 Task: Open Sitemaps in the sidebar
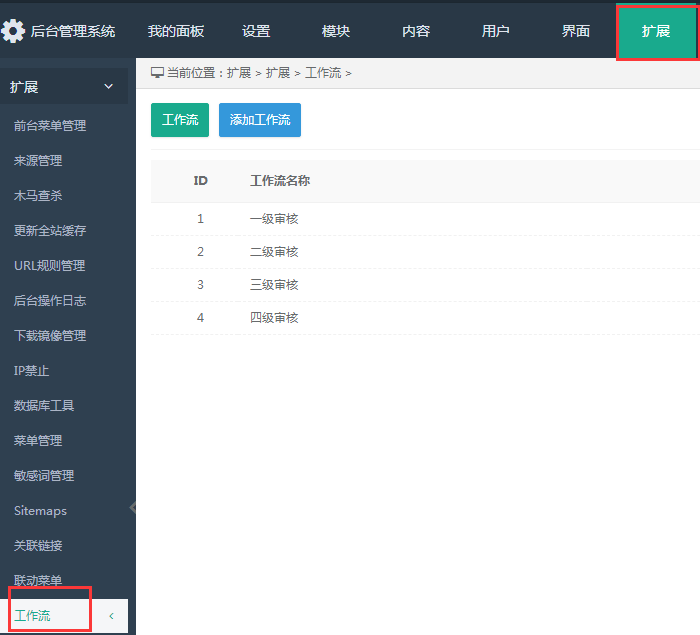pyautogui.click(x=40, y=510)
